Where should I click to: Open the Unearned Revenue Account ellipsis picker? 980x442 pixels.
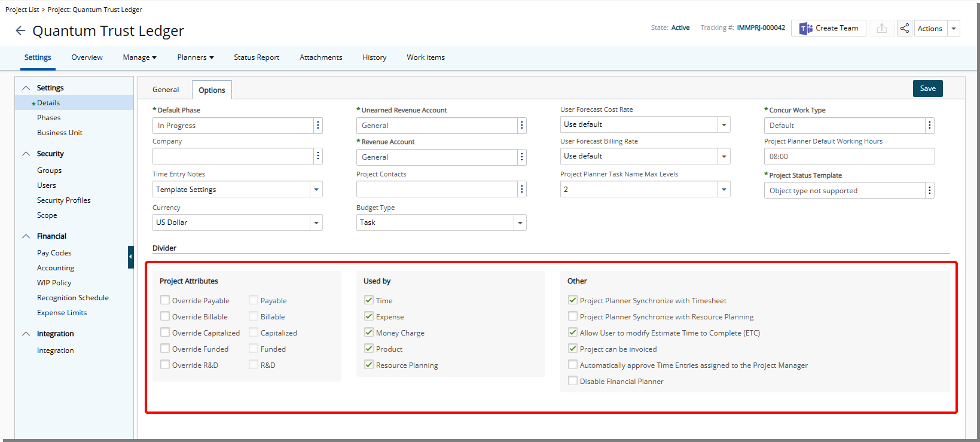522,126
